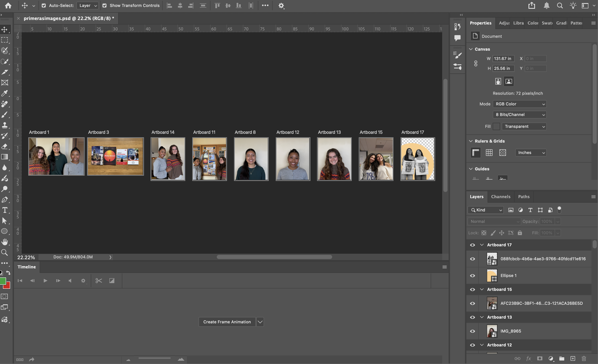Open the Kind layer filter dropdown
598x364 pixels.
[x=486, y=210]
